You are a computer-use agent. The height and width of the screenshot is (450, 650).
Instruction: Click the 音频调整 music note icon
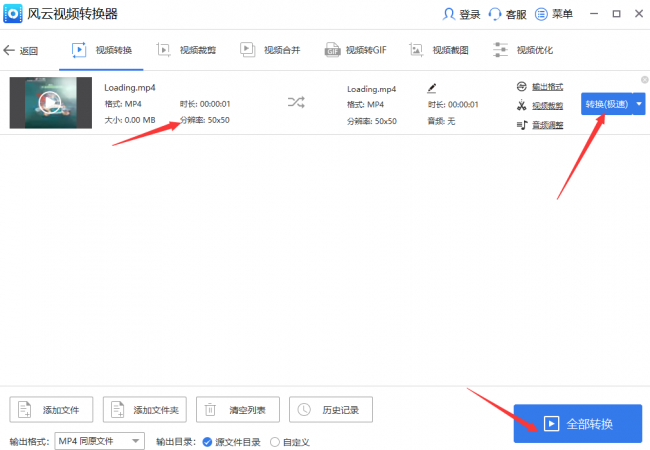(x=521, y=125)
